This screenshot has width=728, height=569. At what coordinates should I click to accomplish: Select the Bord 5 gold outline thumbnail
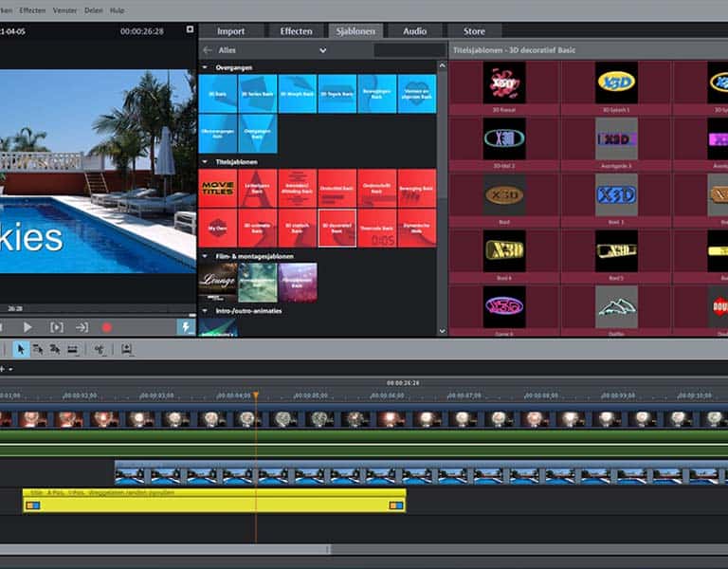click(x=616, y=250)
